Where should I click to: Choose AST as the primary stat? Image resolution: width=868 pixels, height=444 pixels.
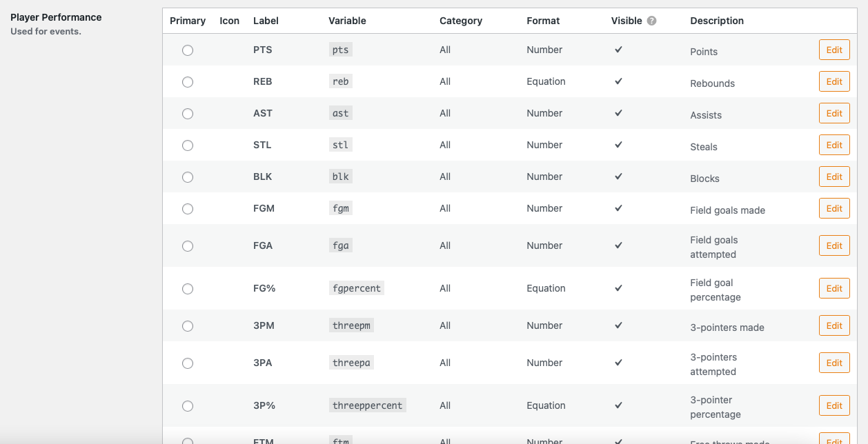point(188,114)
